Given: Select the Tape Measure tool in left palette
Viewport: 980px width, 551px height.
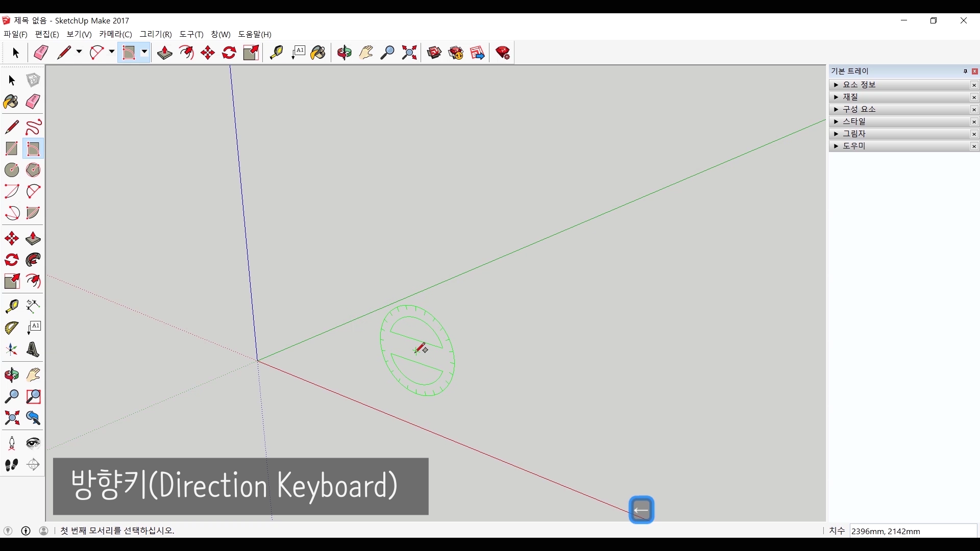Looking at the screenshot, I should (11, 306).
